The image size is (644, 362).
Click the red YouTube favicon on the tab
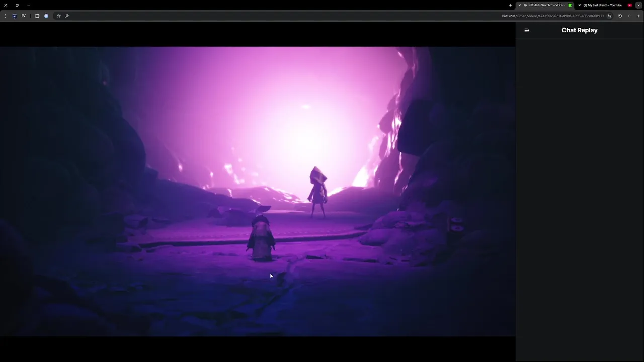click(x=629, y=5)
